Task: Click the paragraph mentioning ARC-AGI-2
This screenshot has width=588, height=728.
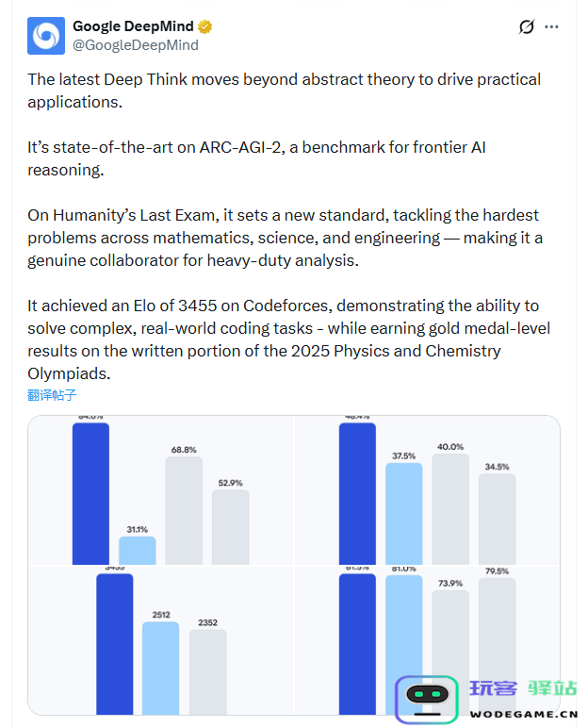Action: pos(256,158)
